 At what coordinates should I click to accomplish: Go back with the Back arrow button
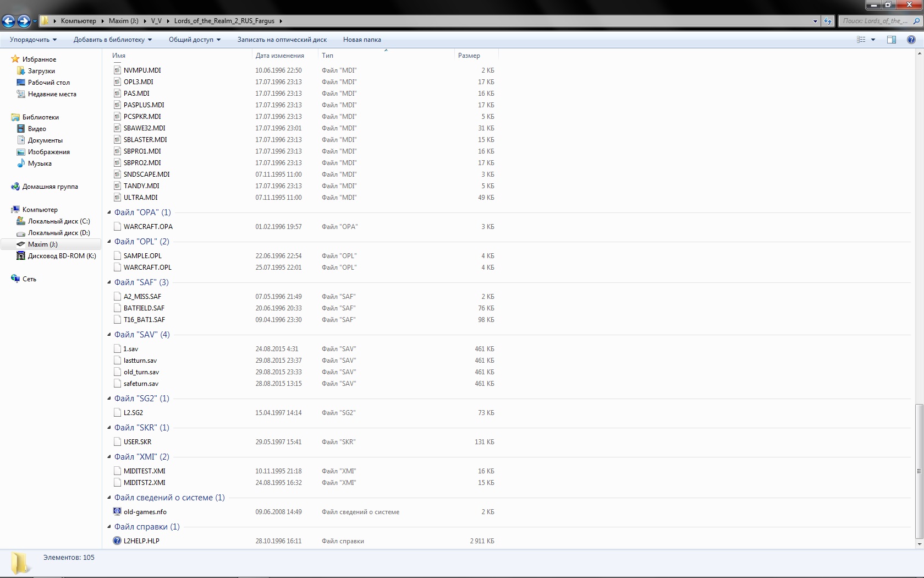(9, 21)
